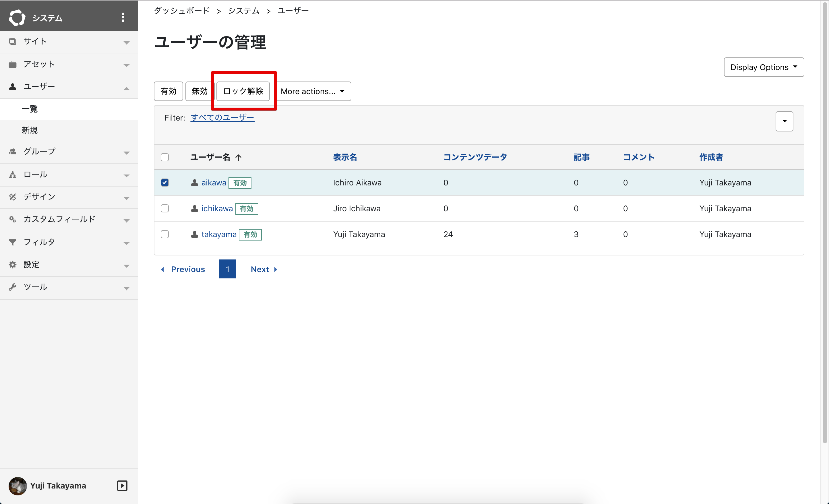
Task: Select 新規 in the user submenu
Action: click(x=69, y=130)
